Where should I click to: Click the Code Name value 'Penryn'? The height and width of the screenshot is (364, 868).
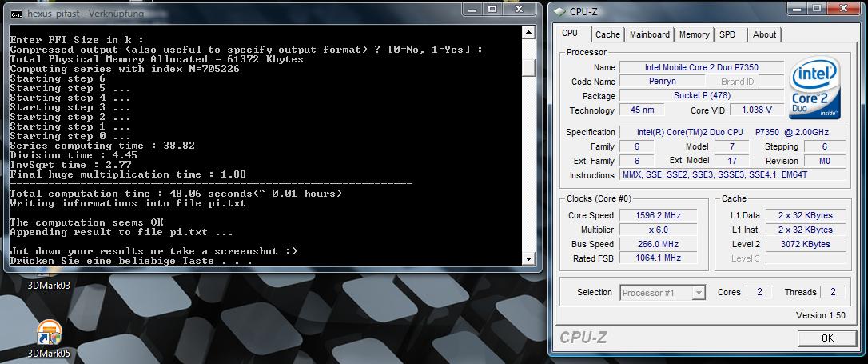[662, 82]
